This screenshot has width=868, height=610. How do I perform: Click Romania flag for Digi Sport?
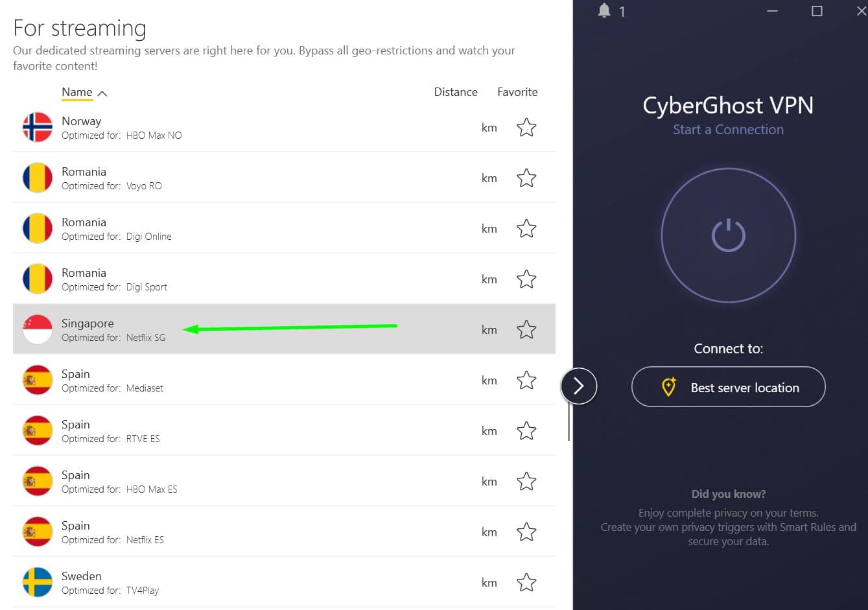point(38,279)
